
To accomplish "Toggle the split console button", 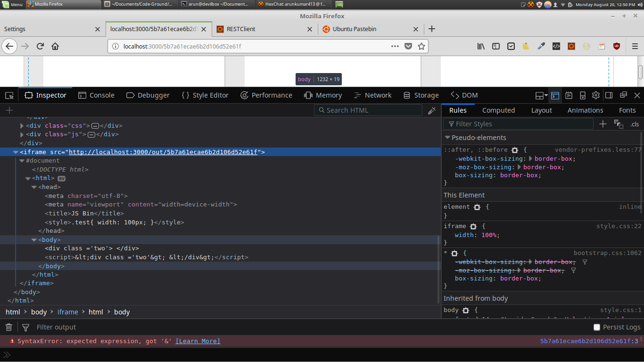I will [x=555, y=95].
